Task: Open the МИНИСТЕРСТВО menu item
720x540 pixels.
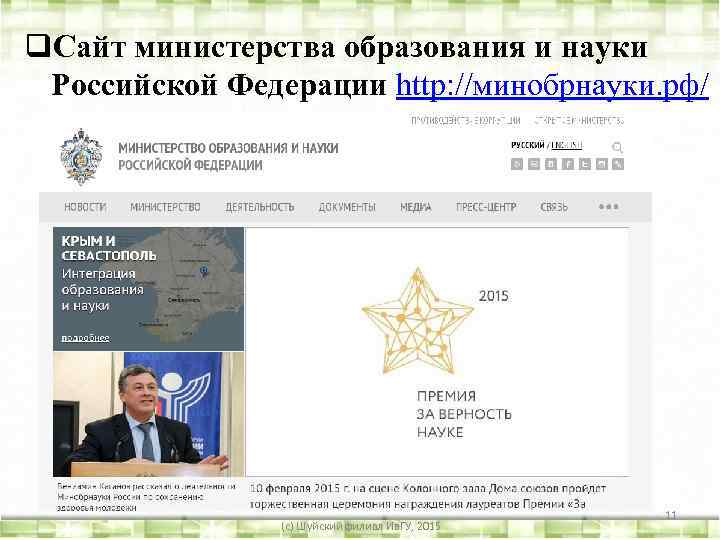Action: [x=165, y=208]
